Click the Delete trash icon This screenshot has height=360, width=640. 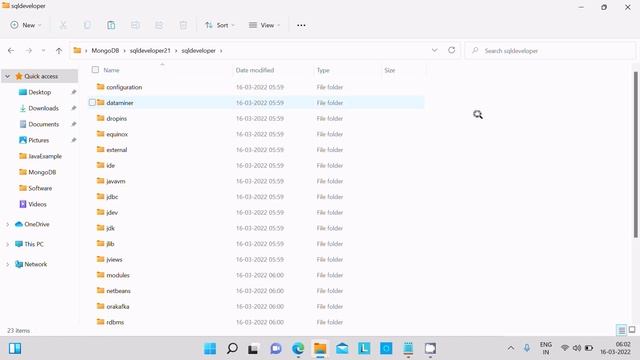pyautogui.click(x=183, y=25)
